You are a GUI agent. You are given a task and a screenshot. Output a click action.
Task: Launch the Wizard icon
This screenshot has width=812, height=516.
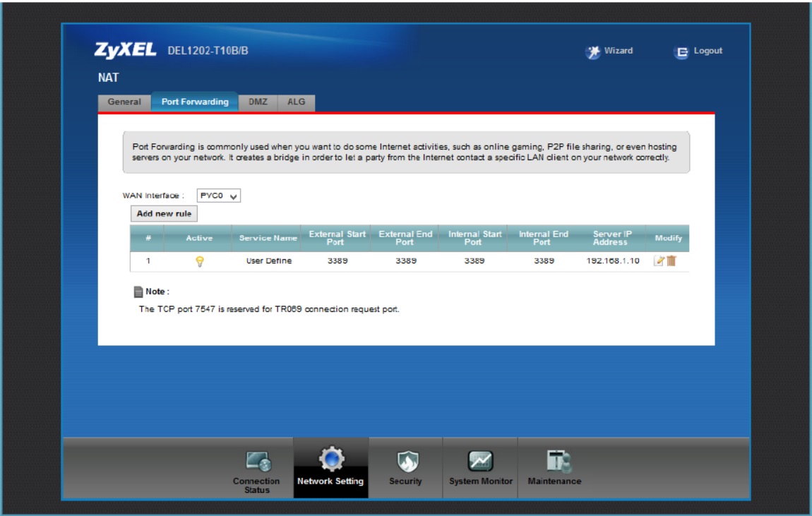pos(593,52)
